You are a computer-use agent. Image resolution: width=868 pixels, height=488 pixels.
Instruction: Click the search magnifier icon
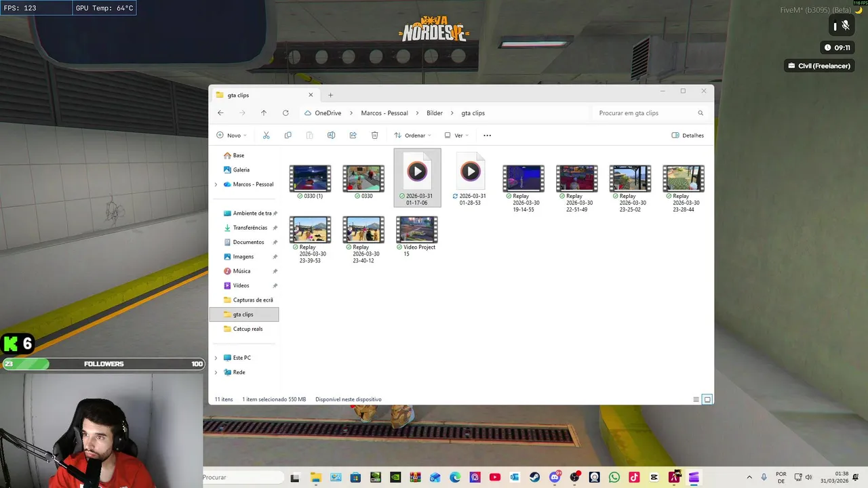point(701,113)
